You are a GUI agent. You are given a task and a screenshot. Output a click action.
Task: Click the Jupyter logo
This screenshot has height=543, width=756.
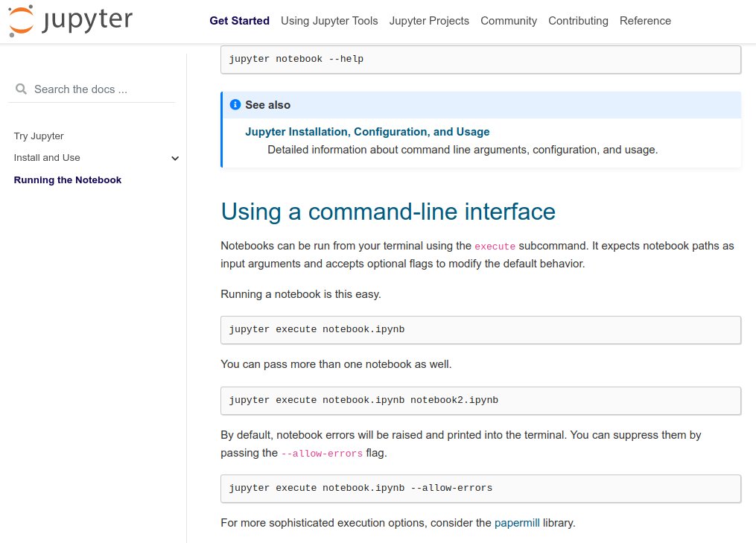click(71, 21)
